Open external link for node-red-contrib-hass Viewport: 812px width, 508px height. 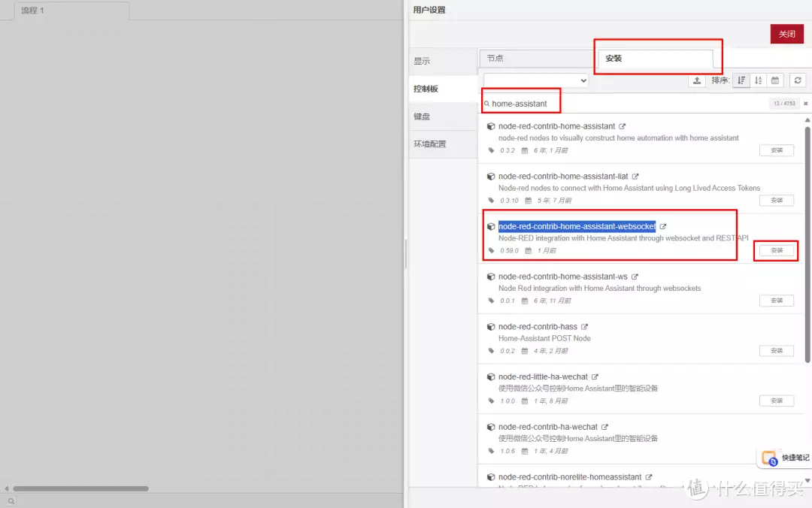pyautogui.click(x=584, y=327)
